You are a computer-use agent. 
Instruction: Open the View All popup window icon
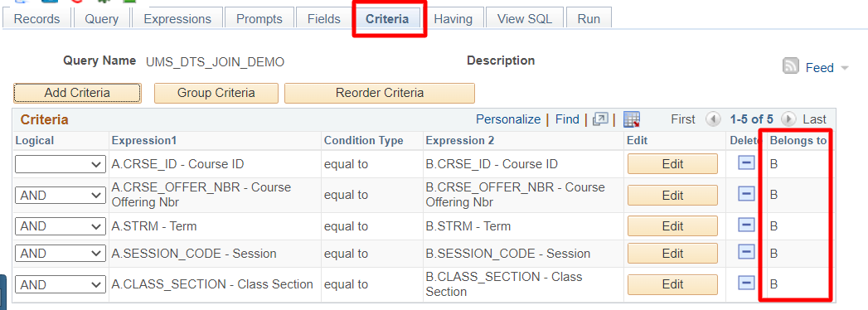point(600,119)
